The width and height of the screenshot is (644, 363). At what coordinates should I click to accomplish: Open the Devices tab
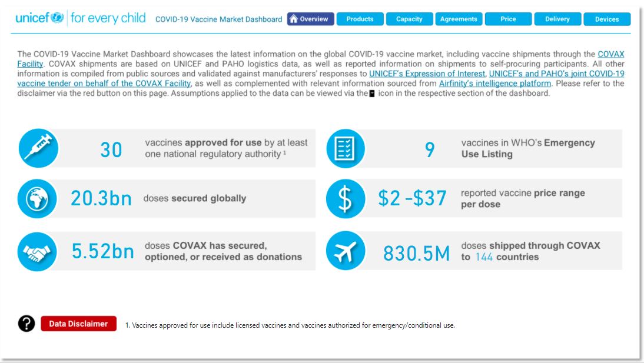click(607, 19)
